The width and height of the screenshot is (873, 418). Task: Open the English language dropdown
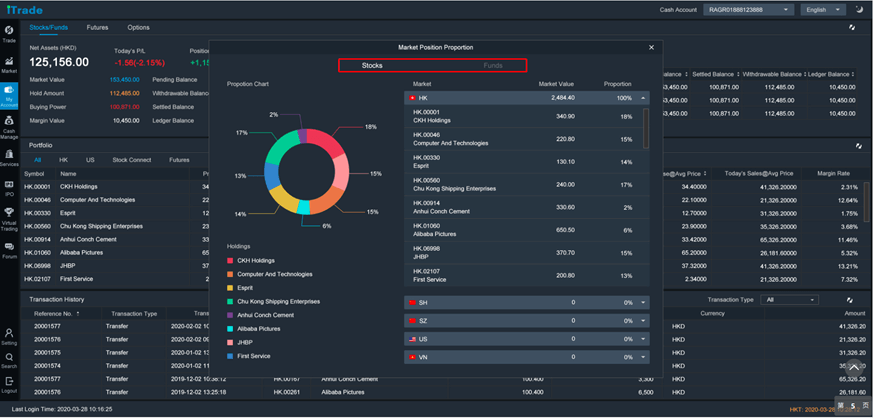coord(821,10)
